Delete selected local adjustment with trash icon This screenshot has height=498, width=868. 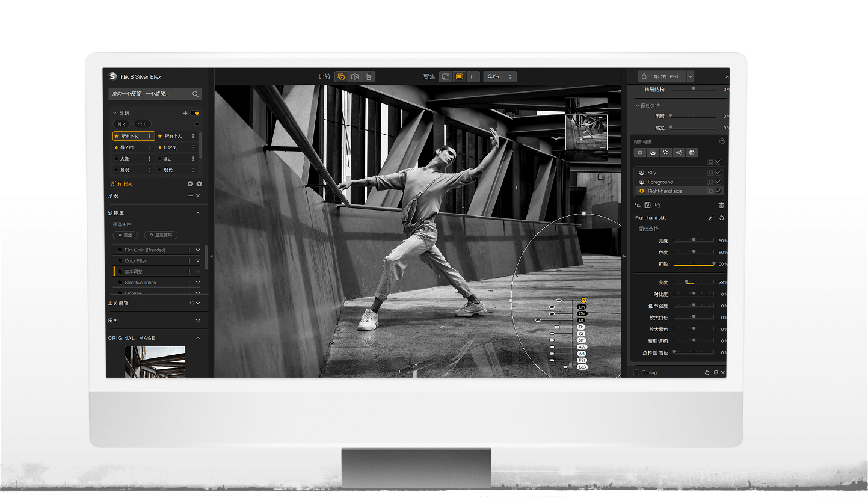[x=721, y=205]
